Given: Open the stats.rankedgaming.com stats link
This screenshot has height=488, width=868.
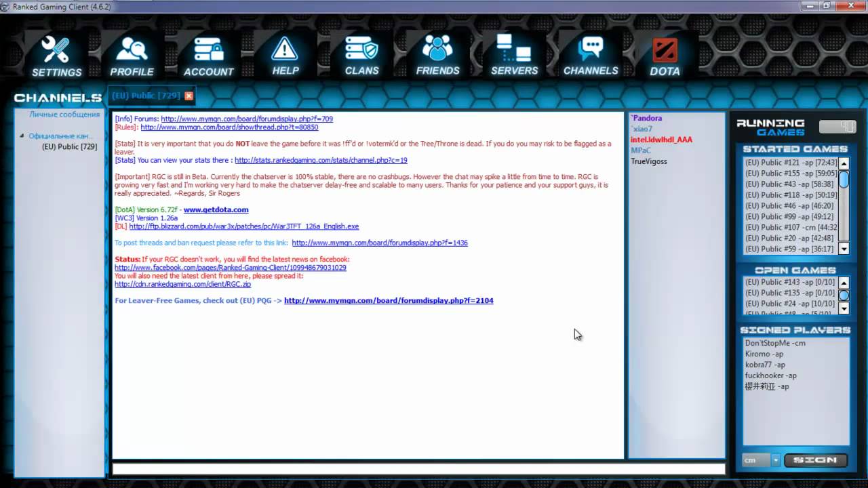Looking at the screenshot, I should click(x=321, y=160).
